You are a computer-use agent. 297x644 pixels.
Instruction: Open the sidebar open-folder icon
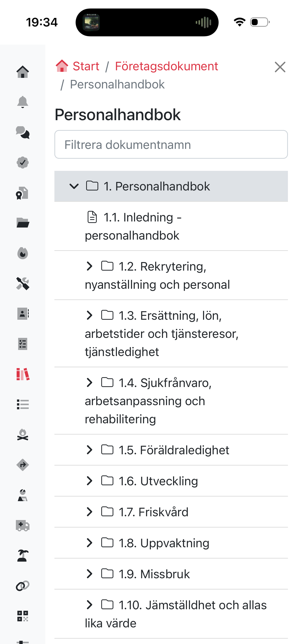tap(23, 223)
